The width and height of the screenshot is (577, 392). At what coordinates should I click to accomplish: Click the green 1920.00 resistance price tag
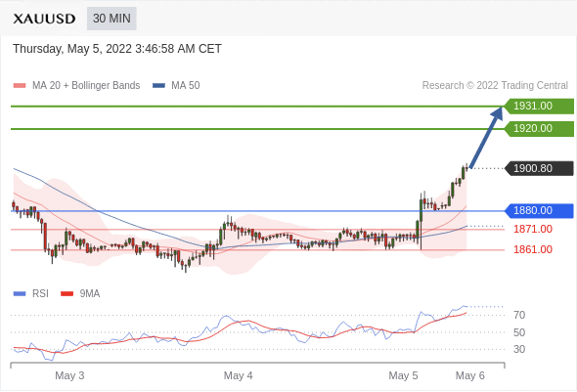pyautogui.click(x=539, y=128)
